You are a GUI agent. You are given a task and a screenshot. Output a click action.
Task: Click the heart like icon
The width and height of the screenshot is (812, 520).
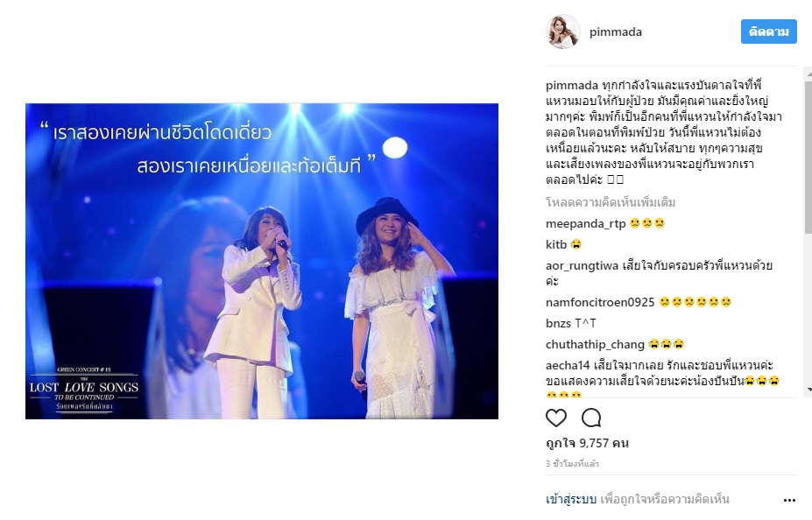click(x=556, y=418)
